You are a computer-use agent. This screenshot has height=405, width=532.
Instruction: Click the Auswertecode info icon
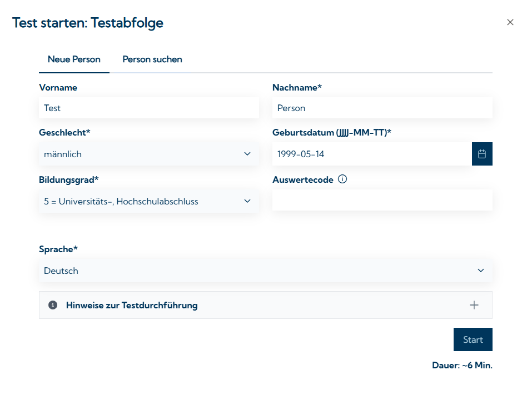[x=342, y=179]
